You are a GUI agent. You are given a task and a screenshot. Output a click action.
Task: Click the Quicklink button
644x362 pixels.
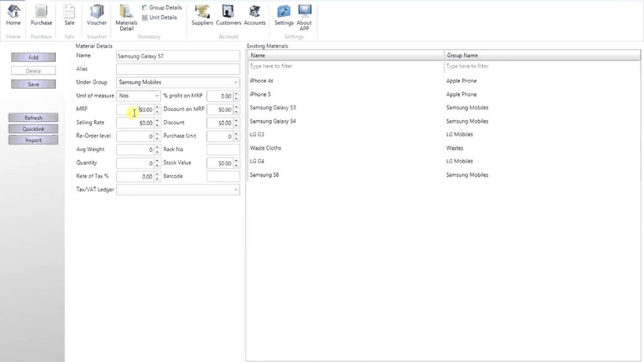pyautogui.click(x=33, y=129)
